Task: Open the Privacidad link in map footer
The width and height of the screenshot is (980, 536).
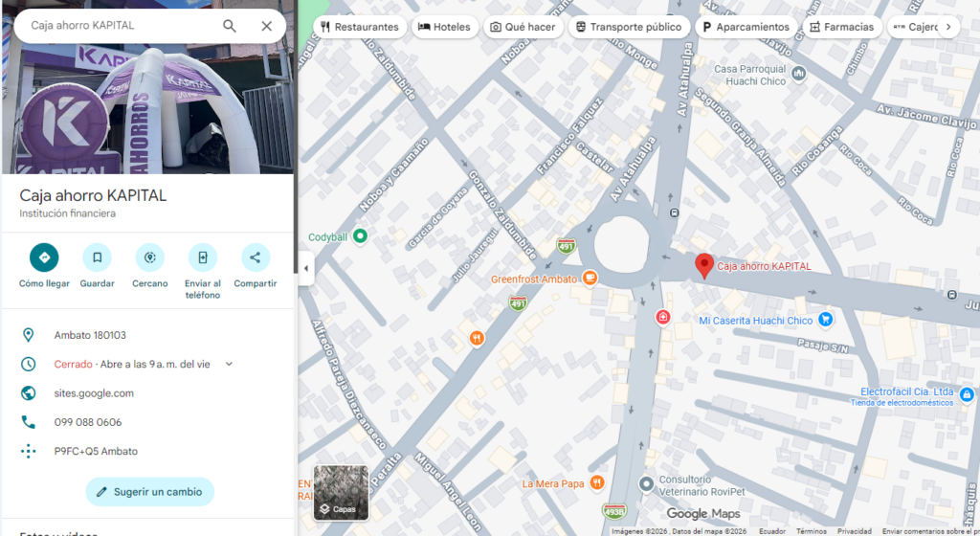Action: click(x=855, y=531)
